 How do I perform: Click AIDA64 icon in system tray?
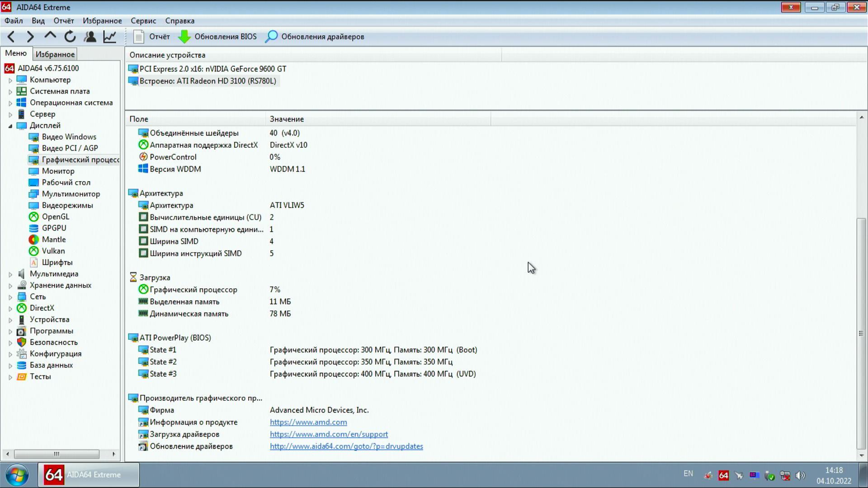pyautogui.click(x=723, y=475)
